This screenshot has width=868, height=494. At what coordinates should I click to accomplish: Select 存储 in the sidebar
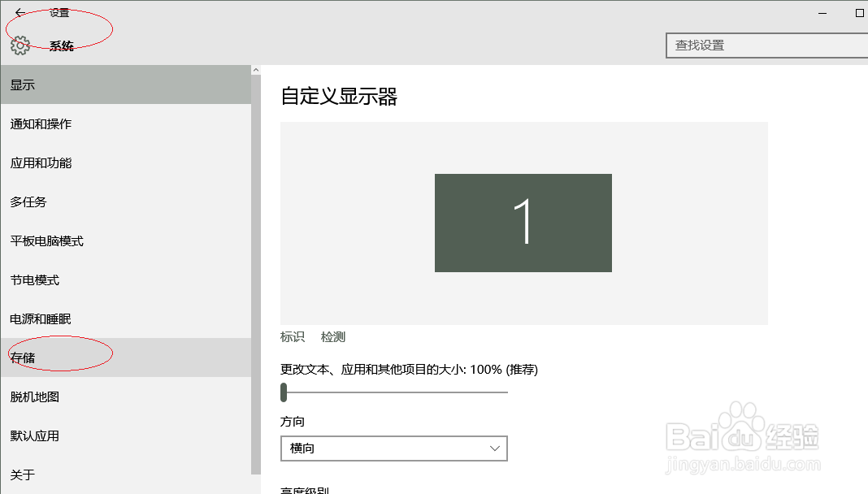tap(126, 357)
